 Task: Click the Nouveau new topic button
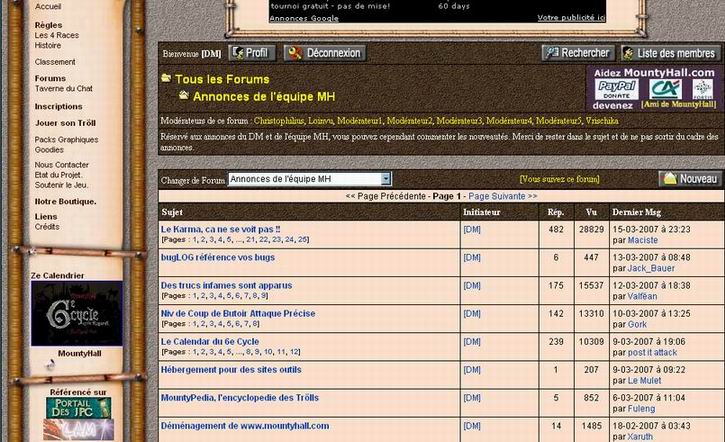690,179
